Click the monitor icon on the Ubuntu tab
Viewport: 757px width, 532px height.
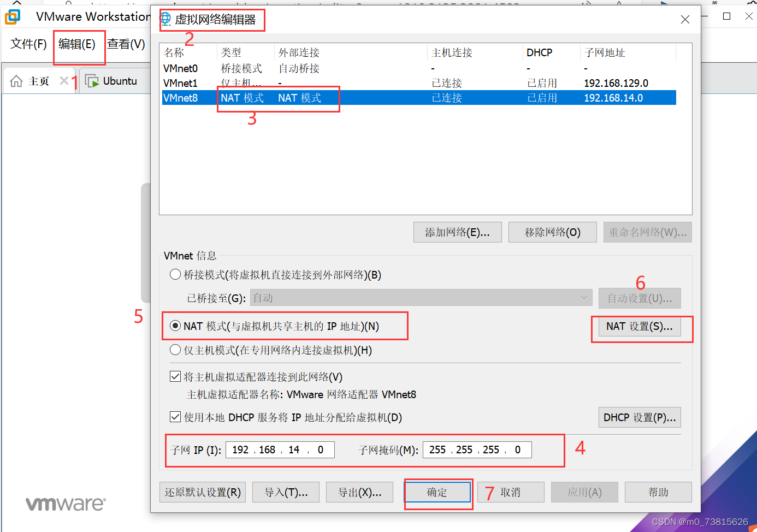click(x=91, y=80)
